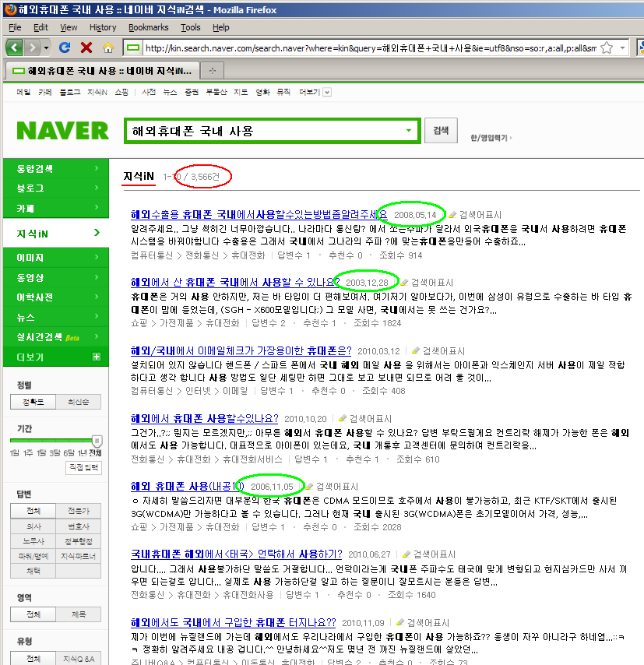Open the Tools menu
644x665 pixels.
click(191, 27)
